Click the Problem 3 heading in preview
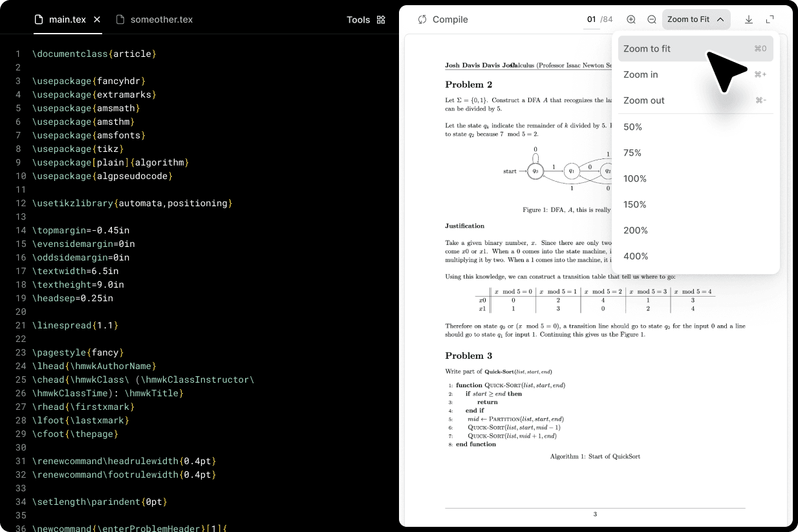798x532 pixels. (469, 356)
